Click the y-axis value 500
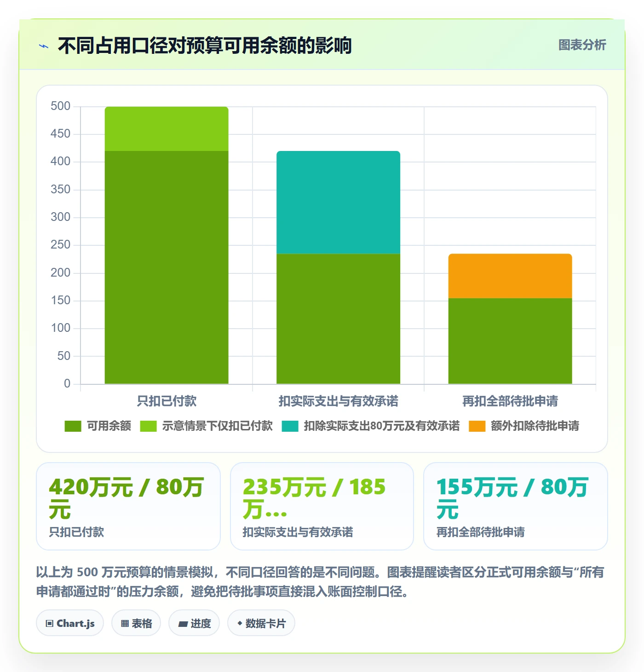This screenshot has height=672, width=644. 60,106
